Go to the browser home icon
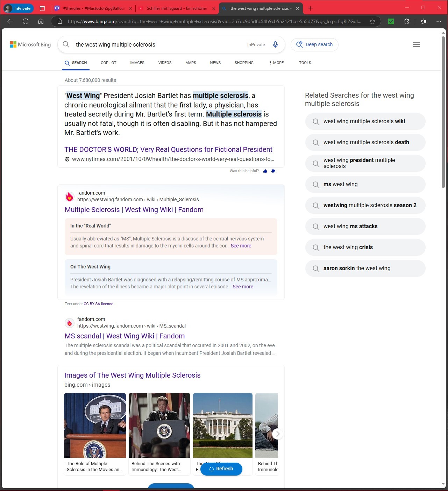Image resolution: width=448 pixels, height=491 pixels. pos(41,21)
